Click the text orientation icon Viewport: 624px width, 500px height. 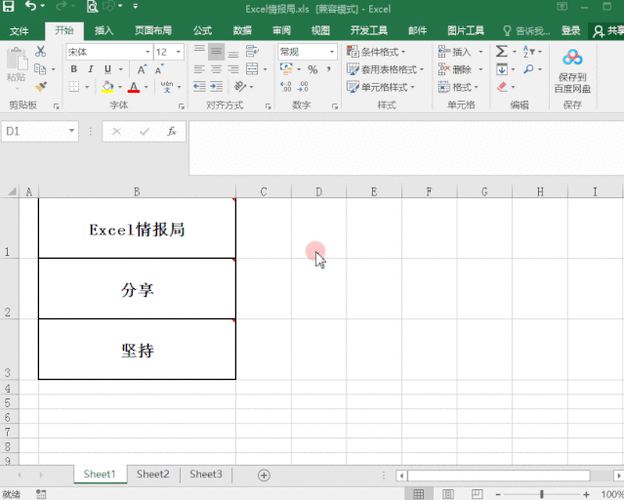[240, 86]
